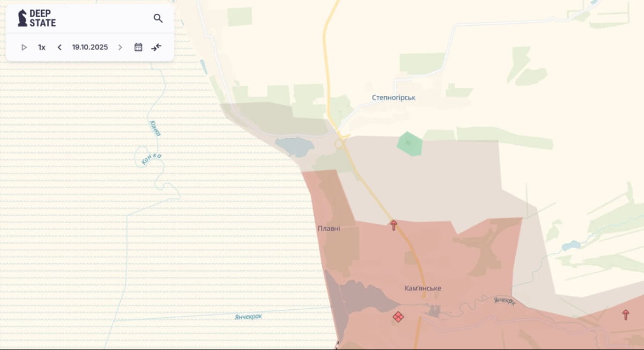Viewport: 644px width, 350px height.
Task: Click the Кам'янське settlement label
Action: point(423,288)
